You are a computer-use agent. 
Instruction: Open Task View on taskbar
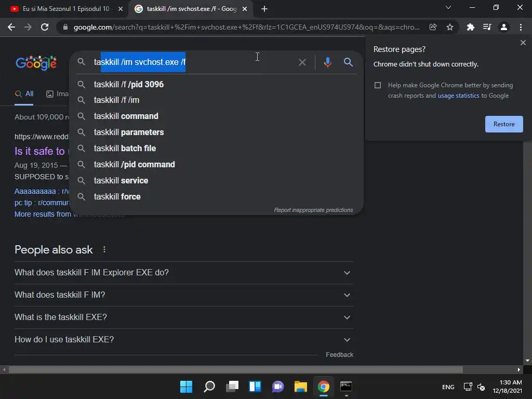[232, 387]
